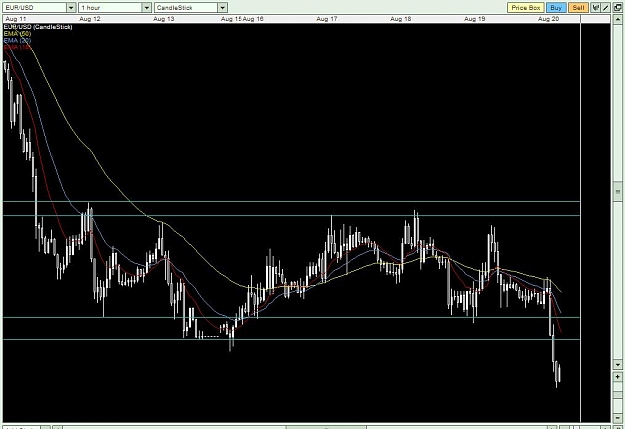Zoom in with the plus button

click(618, 377)
